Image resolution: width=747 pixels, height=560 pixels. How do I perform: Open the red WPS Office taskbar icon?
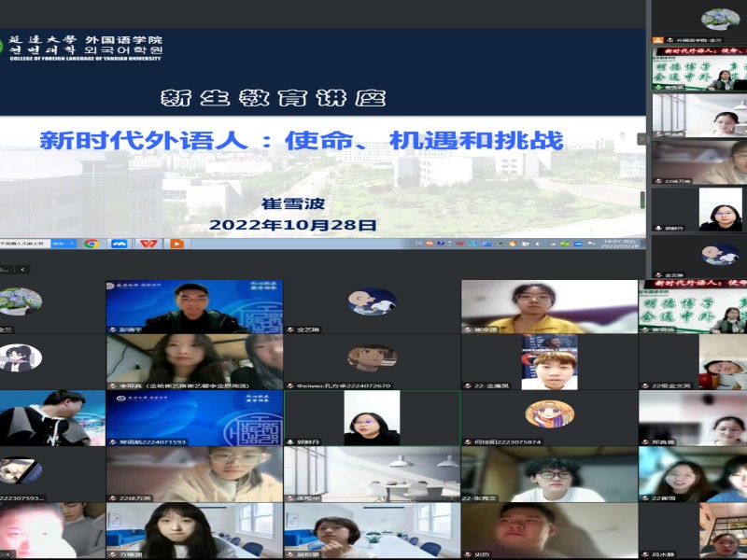[x=148, y=244]
